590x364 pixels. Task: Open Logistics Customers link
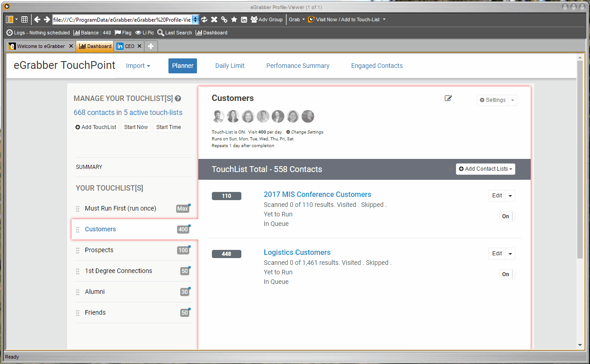[x=297, y=252]
